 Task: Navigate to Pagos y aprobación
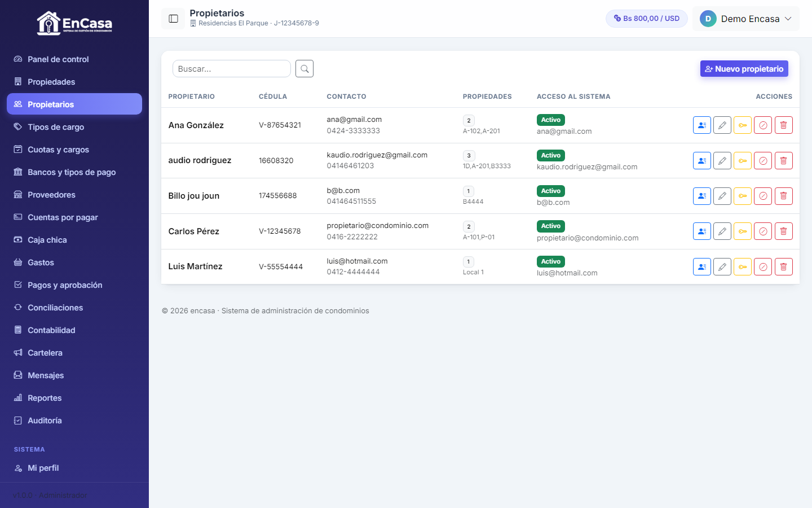pos(74,285)
